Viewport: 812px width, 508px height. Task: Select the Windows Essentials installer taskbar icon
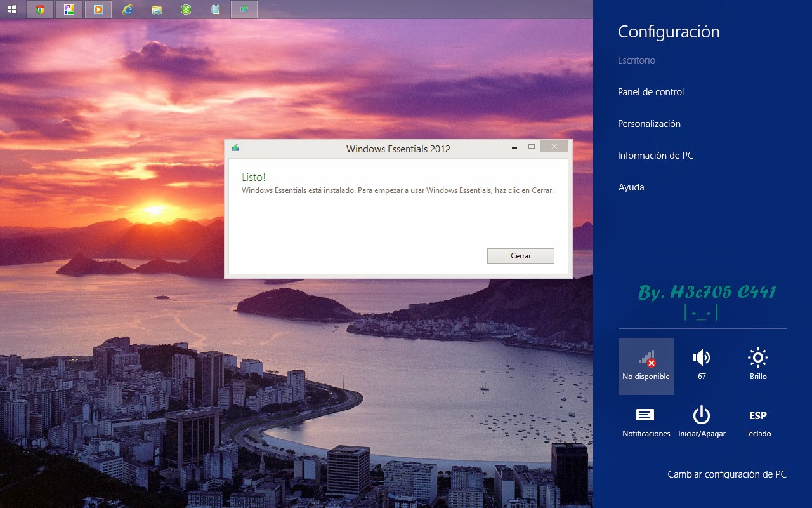(244, 10)
